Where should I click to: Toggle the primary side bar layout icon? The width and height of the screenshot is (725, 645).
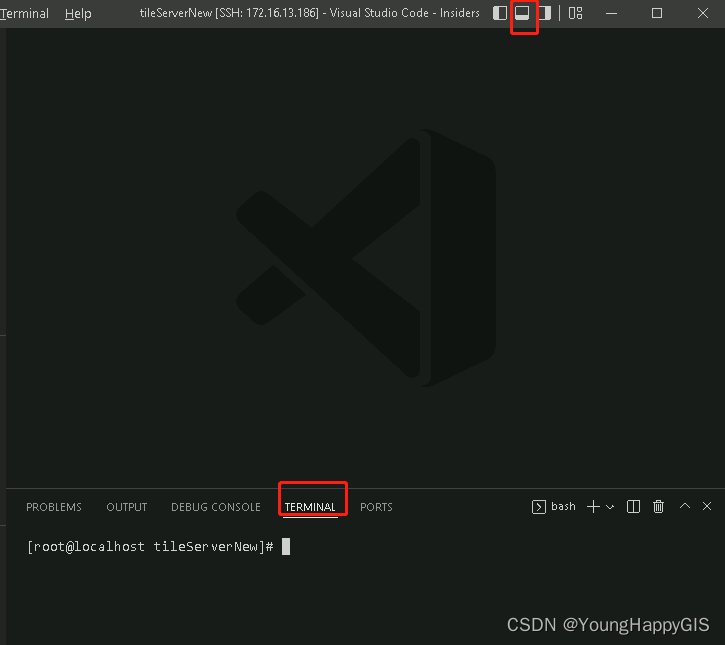pos(500,13)
